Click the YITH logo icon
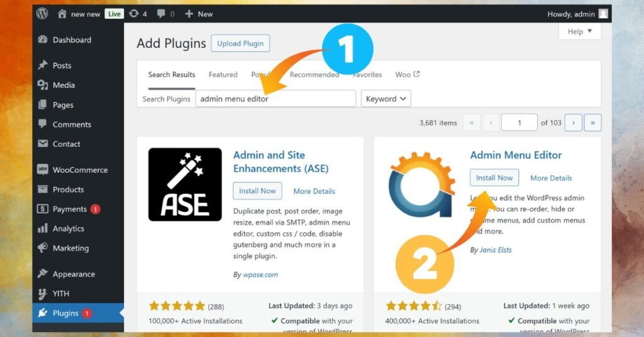This screenshot has height=337, width=644. tap(42, 294)
